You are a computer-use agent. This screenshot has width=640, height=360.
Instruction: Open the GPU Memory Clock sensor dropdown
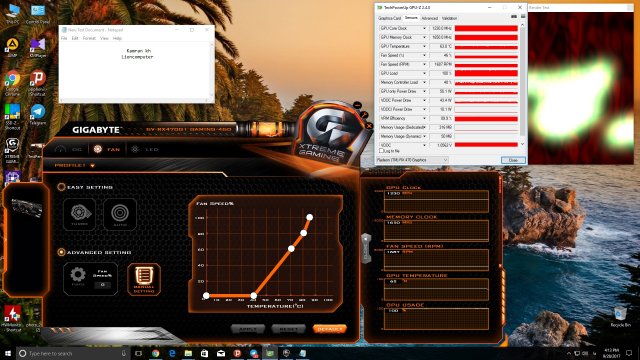(x=424, y=37)
